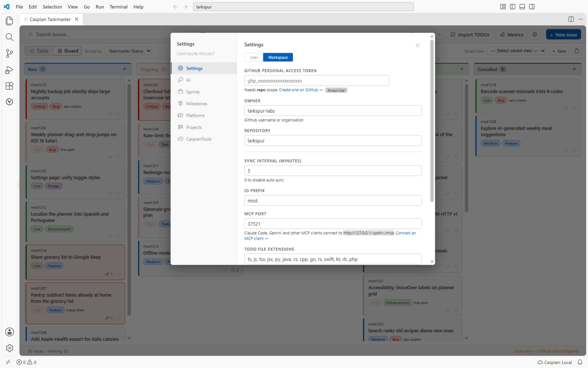Open the remote window status bar icon

coord(8,362)
